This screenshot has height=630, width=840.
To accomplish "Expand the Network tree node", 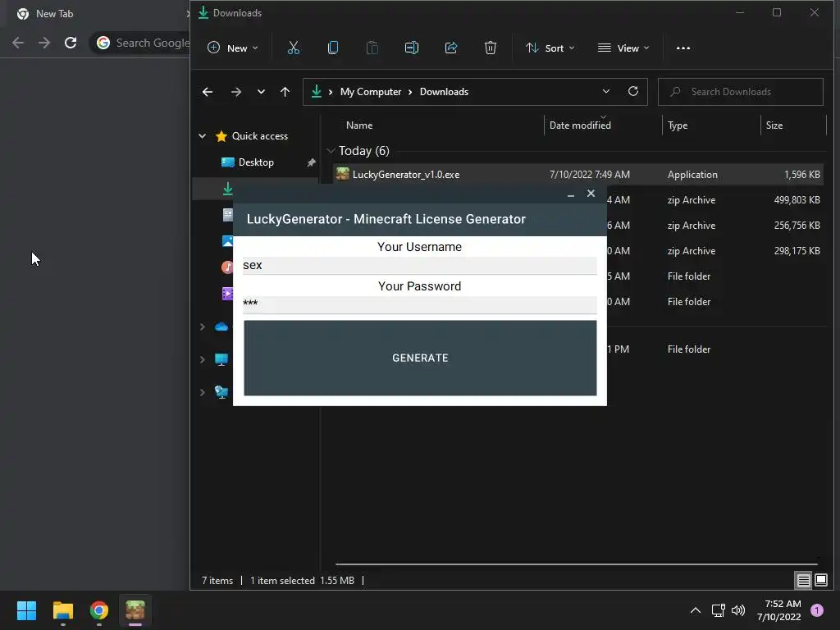I will 202,392.
